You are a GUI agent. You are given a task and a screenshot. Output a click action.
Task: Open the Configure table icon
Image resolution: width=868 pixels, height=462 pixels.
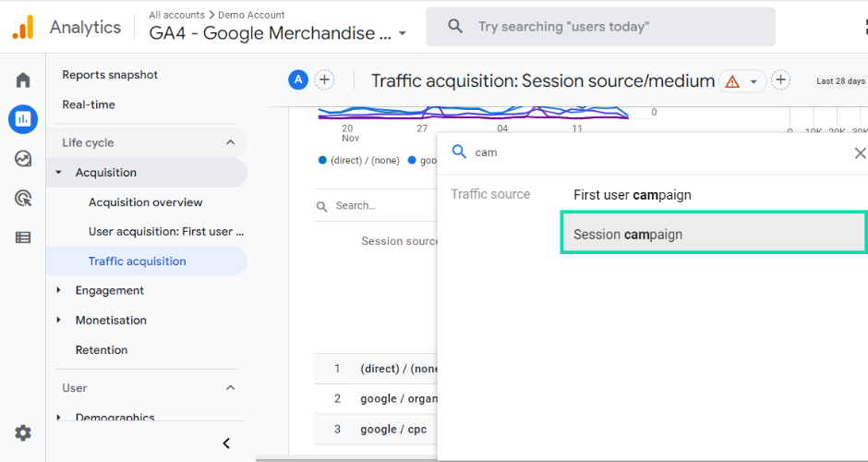pyautogui.click(x=23, y=237)
